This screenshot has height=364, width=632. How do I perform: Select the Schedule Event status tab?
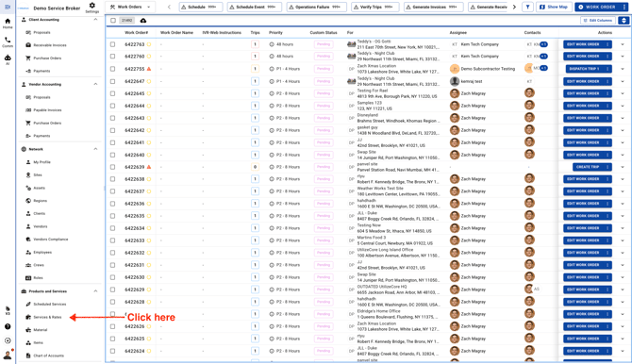[x=255, y=7]
